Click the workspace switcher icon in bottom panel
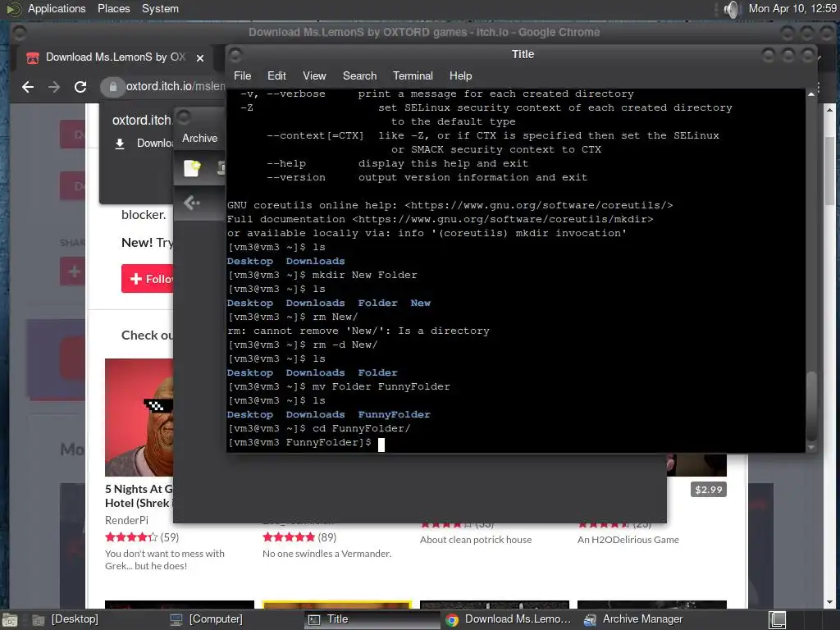Image resolution: width=840 pixels, height=630 pixels. pyautogui.click(x=777, y=620)
